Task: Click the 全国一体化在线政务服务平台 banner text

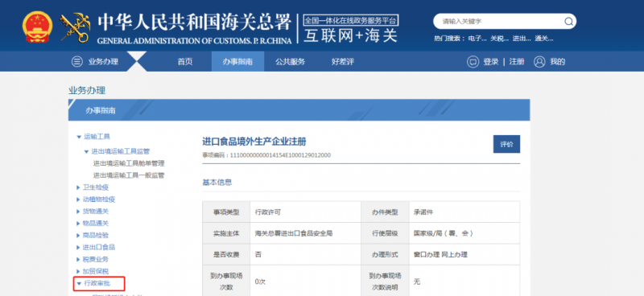Action: 351,20
